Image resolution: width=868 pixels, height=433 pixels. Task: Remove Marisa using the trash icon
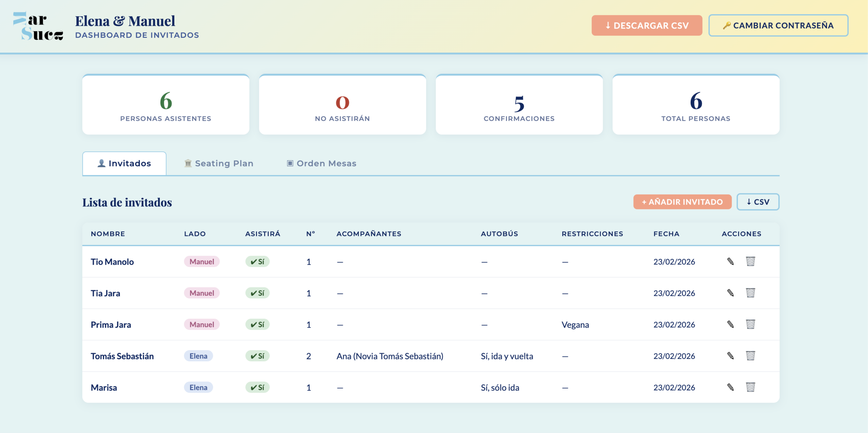[750, 387]
